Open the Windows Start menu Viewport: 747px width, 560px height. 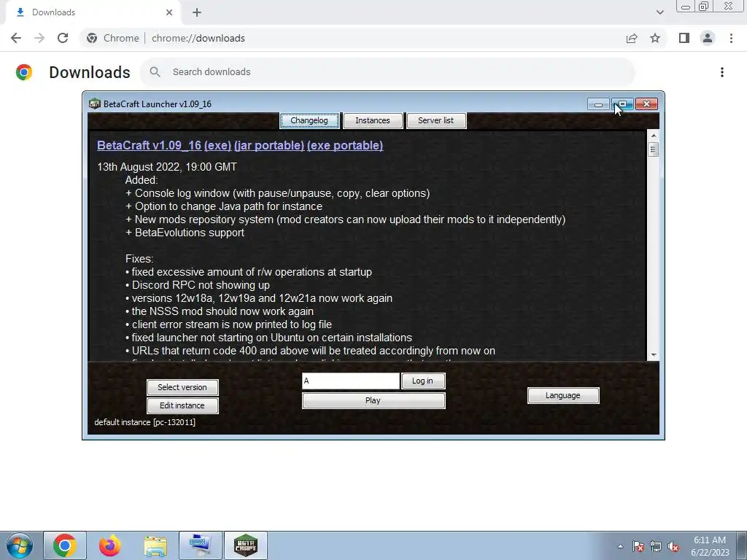(x=20, y=545)
